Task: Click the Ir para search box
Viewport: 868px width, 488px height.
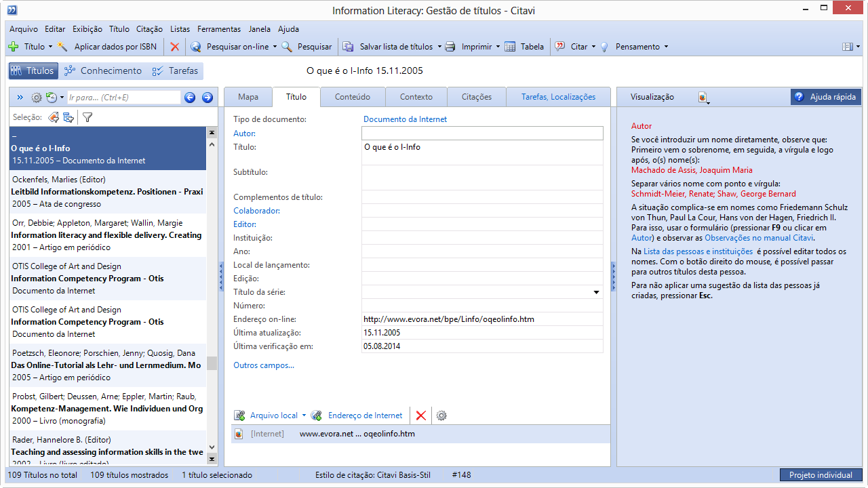Action: click(124, 98)
